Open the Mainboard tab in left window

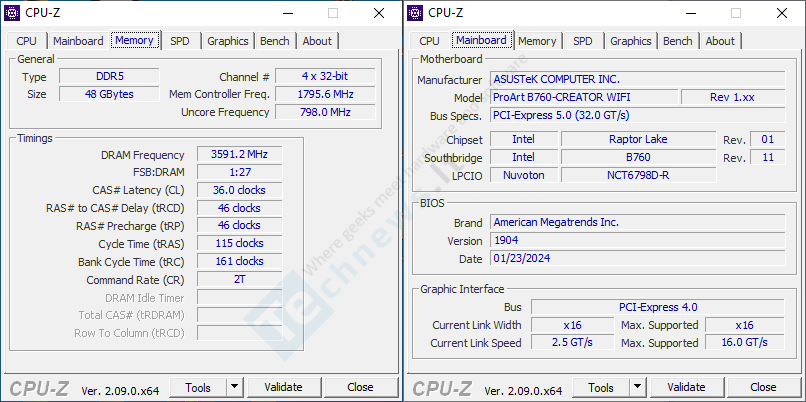point(78,41)
